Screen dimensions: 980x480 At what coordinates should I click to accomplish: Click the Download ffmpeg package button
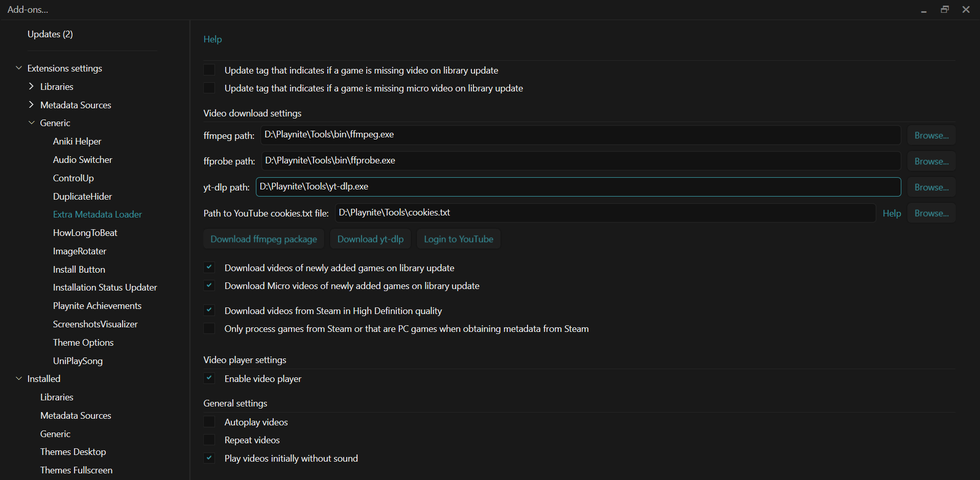point(264,239)
